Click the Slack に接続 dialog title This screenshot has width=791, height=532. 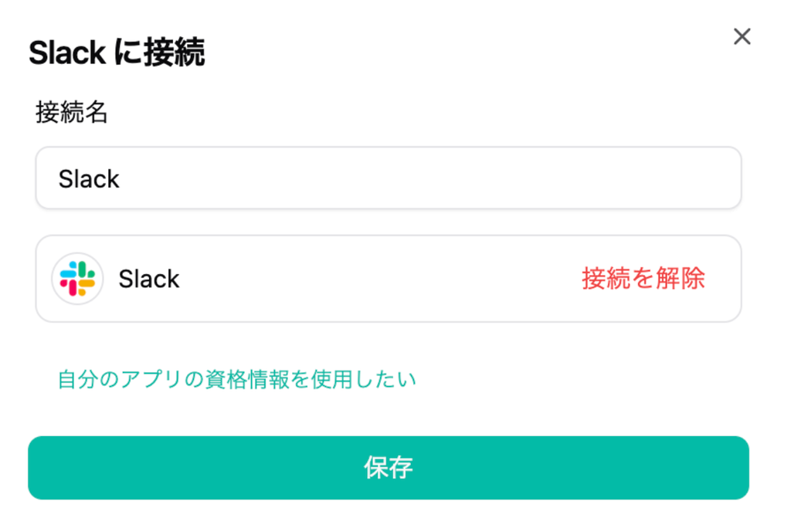117,53
